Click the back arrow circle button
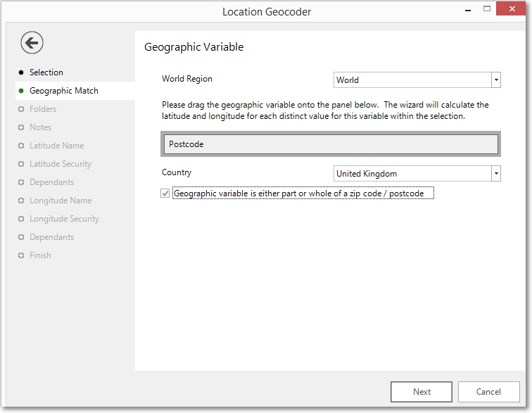The width and height of the screenshot is (532, 413). 32,43
